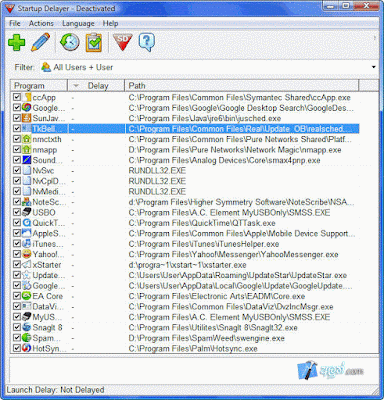Click the iTunes helper row icon
This screenshot has width=384, height=400.
(27, 244)
